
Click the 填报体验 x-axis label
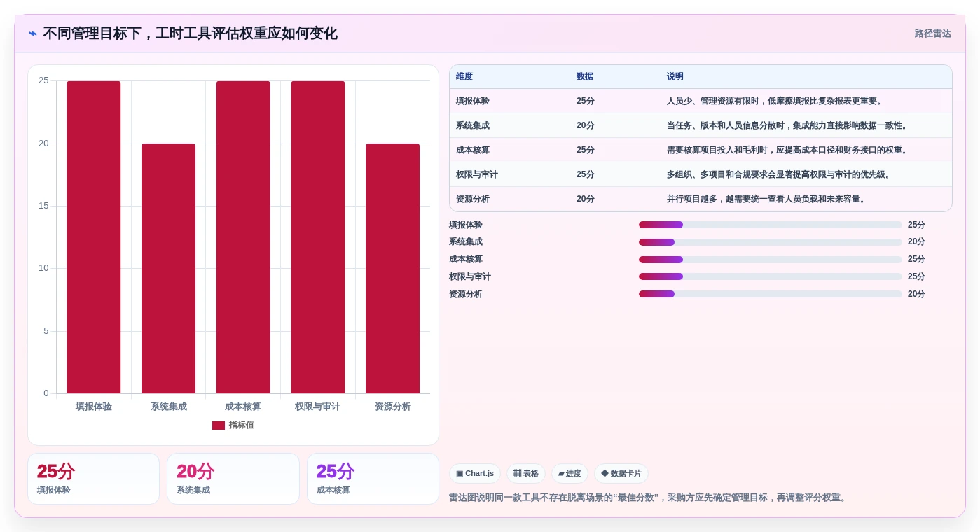click(94, 407)
